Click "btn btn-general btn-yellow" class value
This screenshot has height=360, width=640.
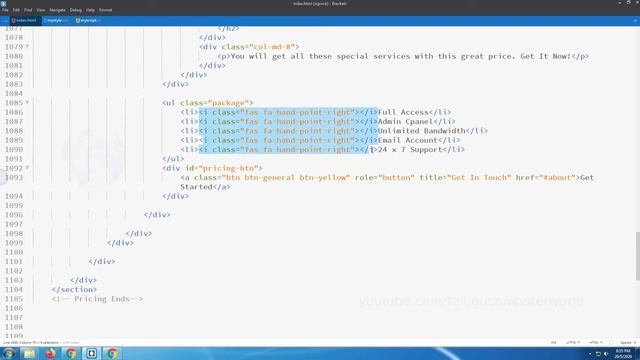coord(286,178)
